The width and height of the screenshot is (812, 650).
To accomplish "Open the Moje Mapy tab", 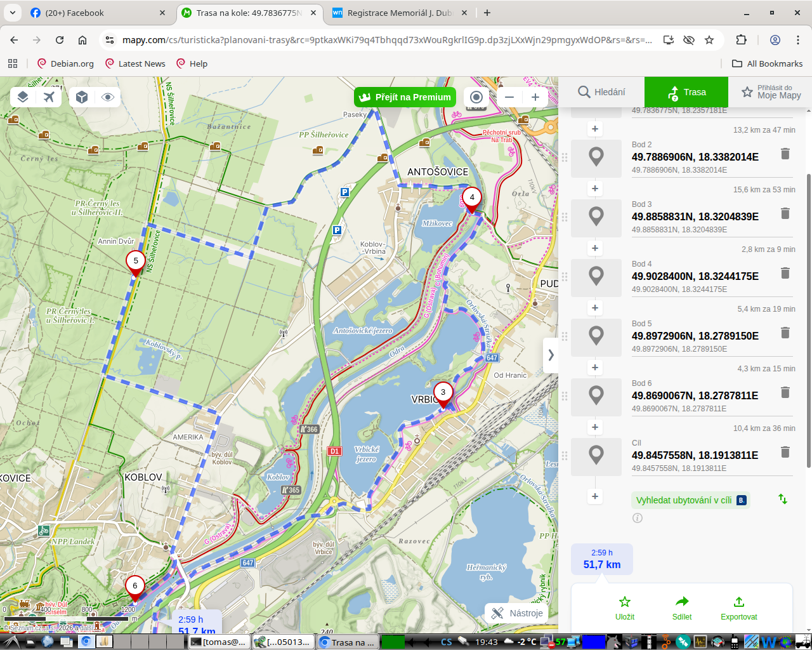I will tap(770, 92).
